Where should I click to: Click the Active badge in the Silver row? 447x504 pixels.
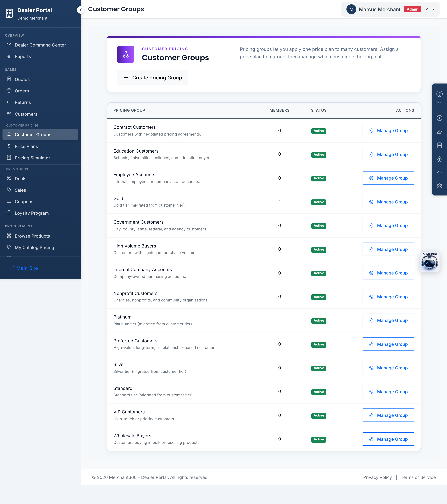tap(319, 368)
